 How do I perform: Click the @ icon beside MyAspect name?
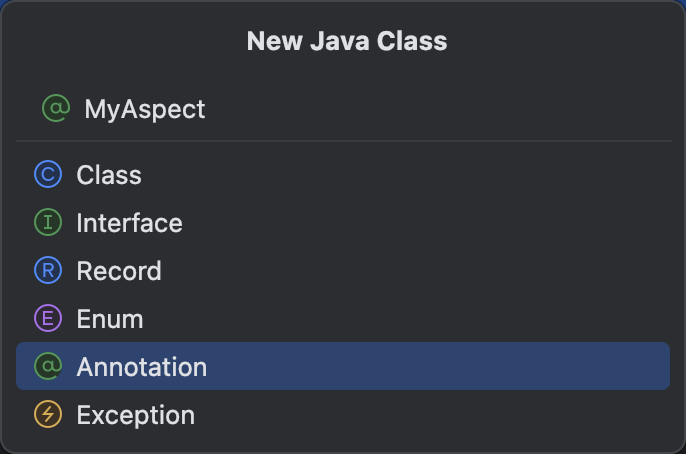coord(56,108)
